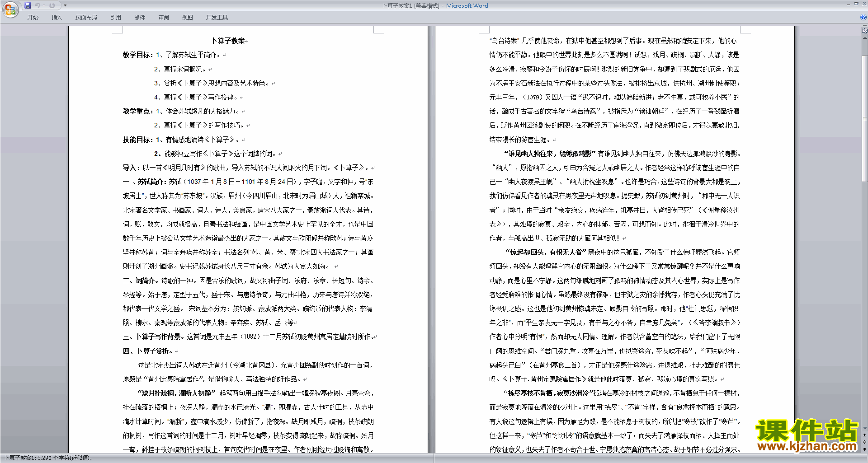Image resolution: width=868 pixels, height=463 pixels.
Task: Click the word count in the status bar
Action: coord(48,458)
